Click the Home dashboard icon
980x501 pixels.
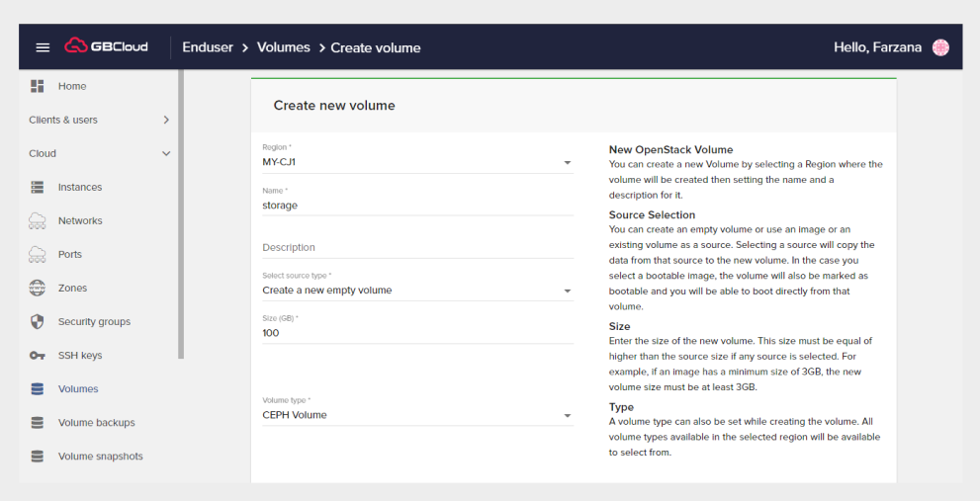(x=38, y=86)
